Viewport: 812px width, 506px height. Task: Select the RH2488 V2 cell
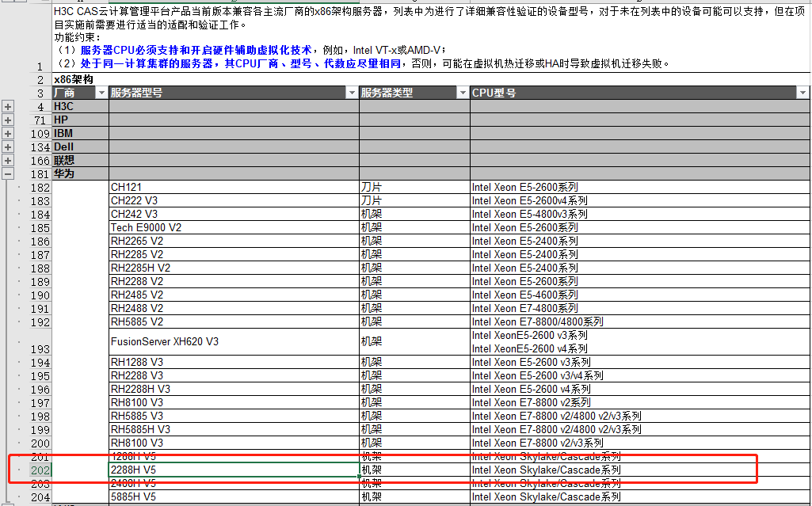[234, 308]
